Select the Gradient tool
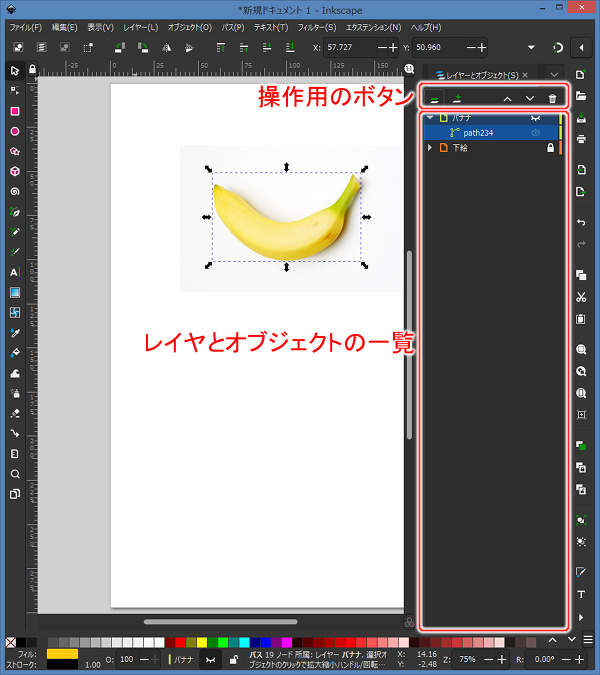600x675 pixels. coord(15,293)
